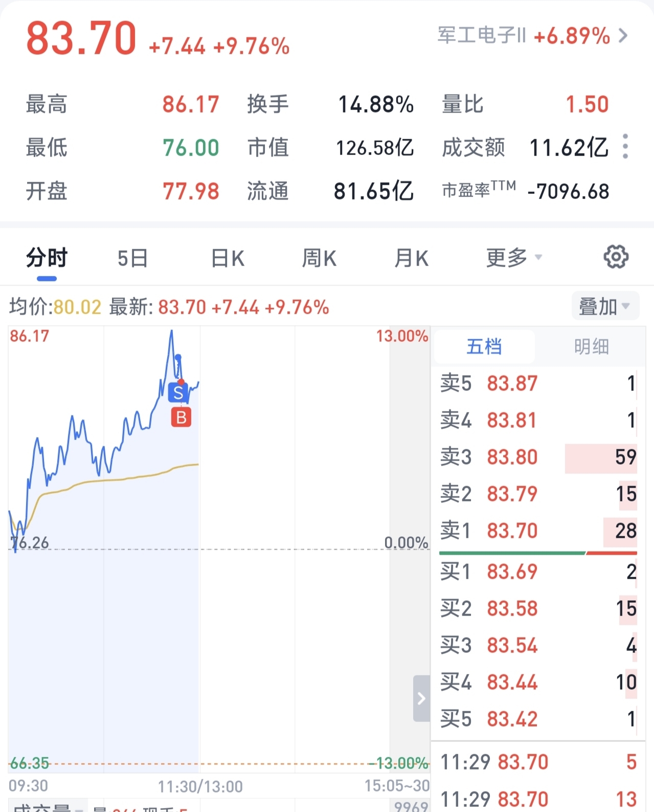Switch to the 5日 tab

point(132,258)
